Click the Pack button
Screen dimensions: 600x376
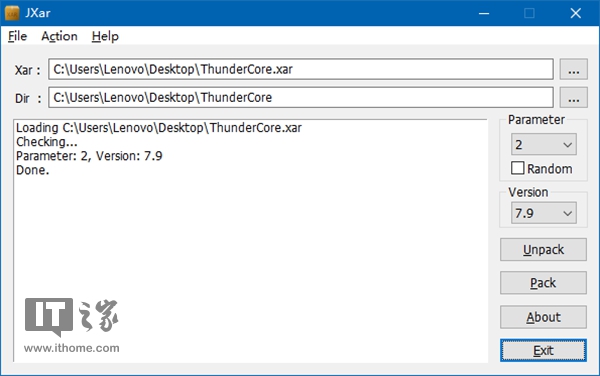pos(543,283)
